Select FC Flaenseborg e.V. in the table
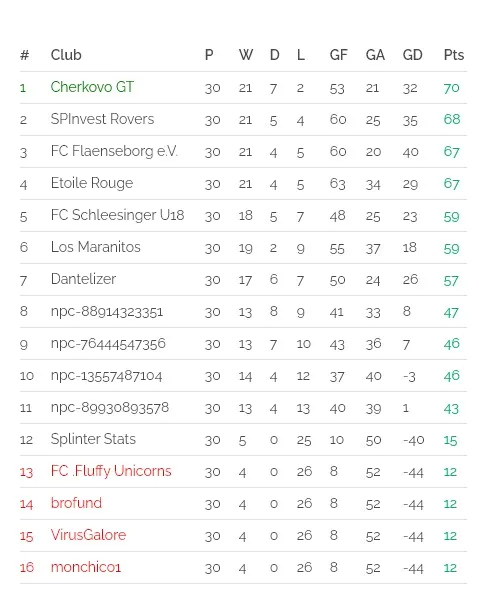 tap(114, 151)
